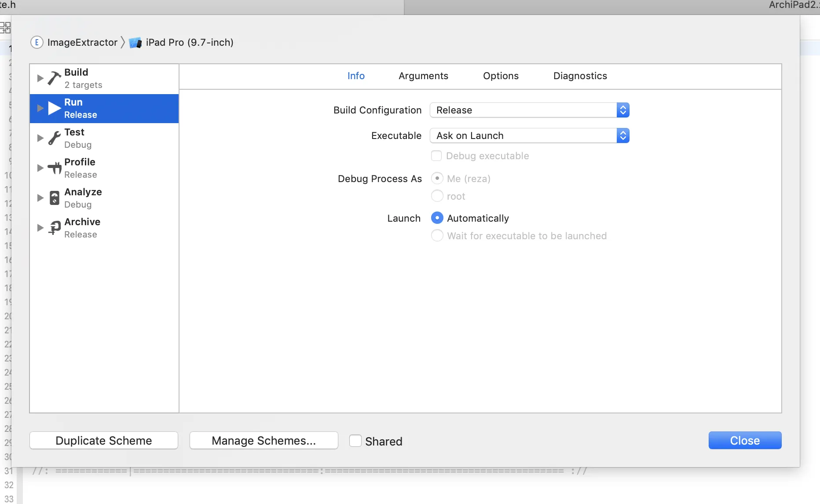Select the Automatically launch radio button
The image size is (820, 504).
[x=437, y=218]
